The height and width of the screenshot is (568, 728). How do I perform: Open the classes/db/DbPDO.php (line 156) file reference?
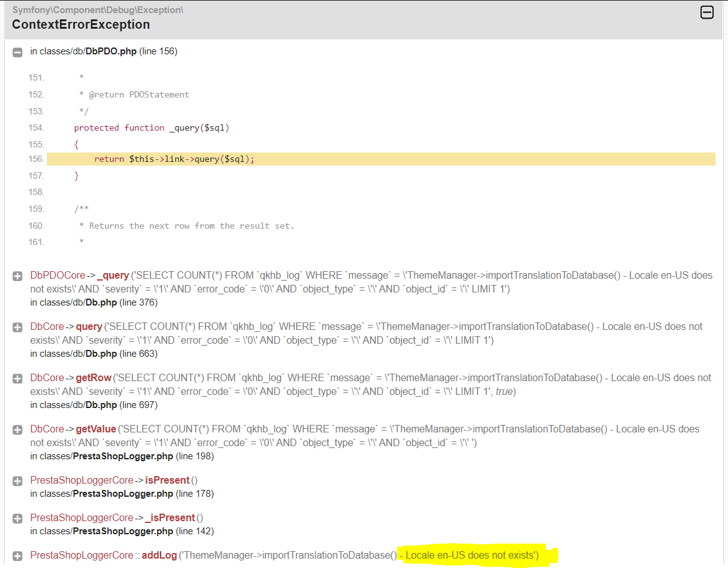[x=104, y=51]
